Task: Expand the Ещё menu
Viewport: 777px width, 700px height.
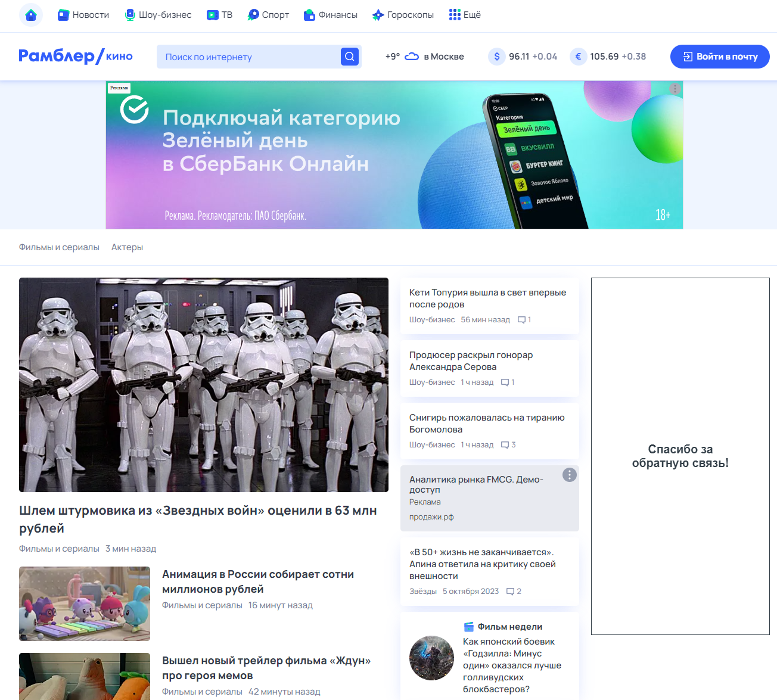Action: (x=465, y=15)
